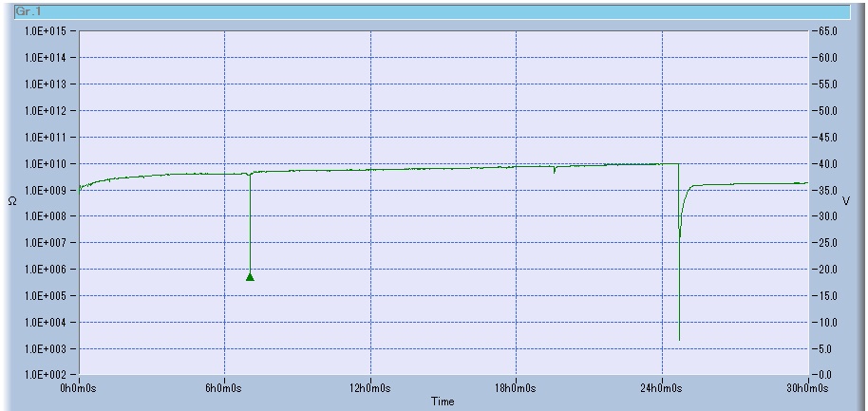Click the -15.0 voltage axis label
Image resolution: width=868 pixels, height=411 pixels.
click(825, 296)
